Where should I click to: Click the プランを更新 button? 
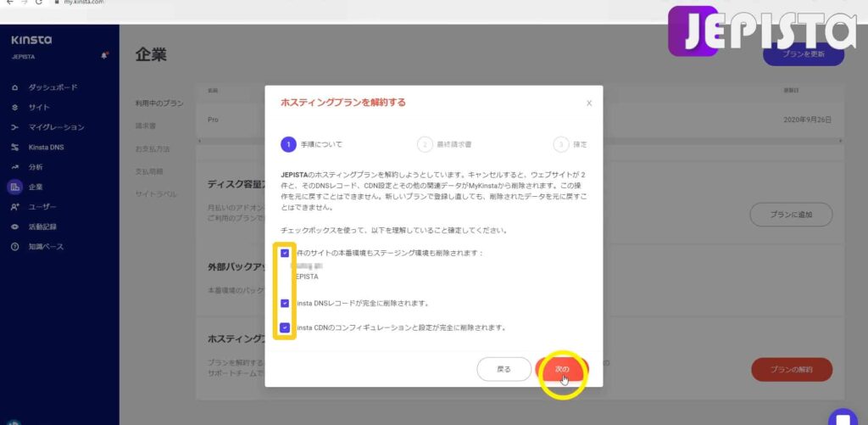click(804, 54)
